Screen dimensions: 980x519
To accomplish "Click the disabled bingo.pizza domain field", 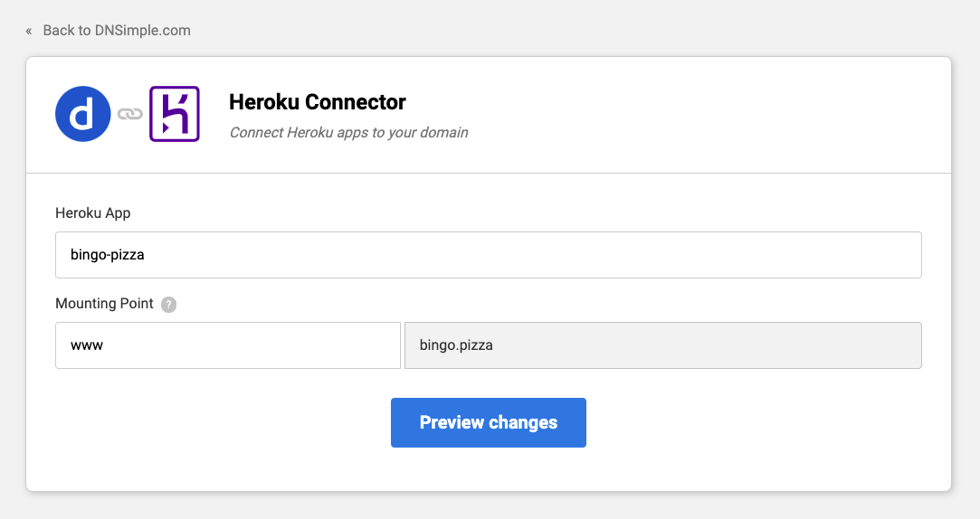I will (662, 345).
